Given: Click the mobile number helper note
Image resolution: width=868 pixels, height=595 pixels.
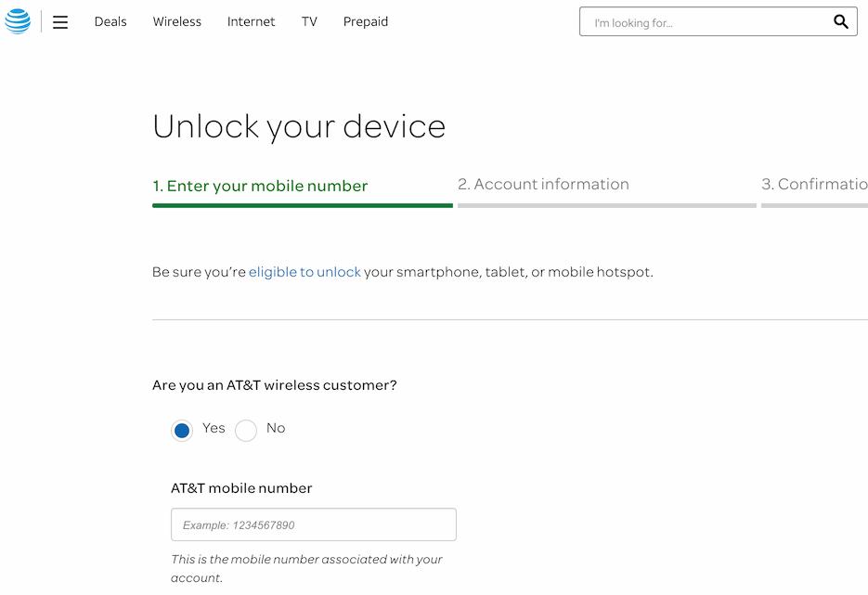Looking at the screenshot, I should [306, 568].
